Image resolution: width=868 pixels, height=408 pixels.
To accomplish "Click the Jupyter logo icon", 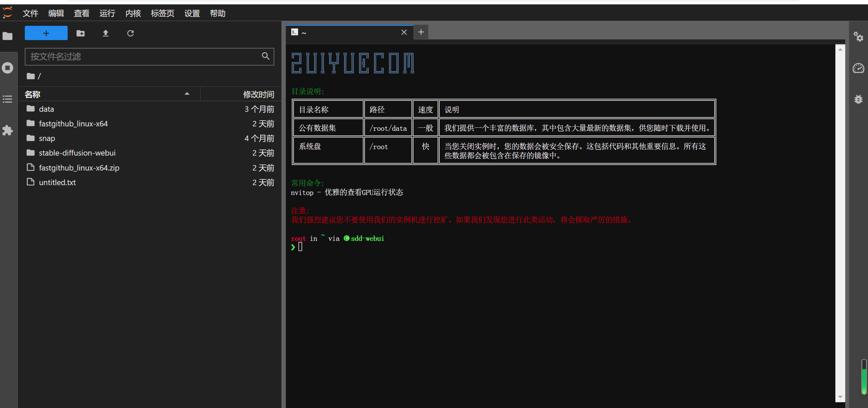I will click(x=7, y=13).
